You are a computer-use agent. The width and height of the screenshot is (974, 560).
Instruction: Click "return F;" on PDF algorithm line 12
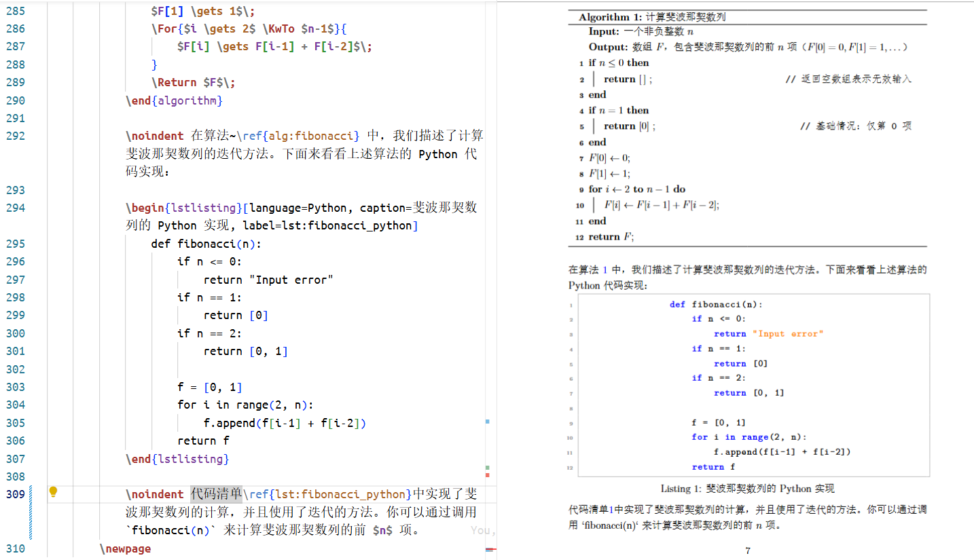(611, 237)
